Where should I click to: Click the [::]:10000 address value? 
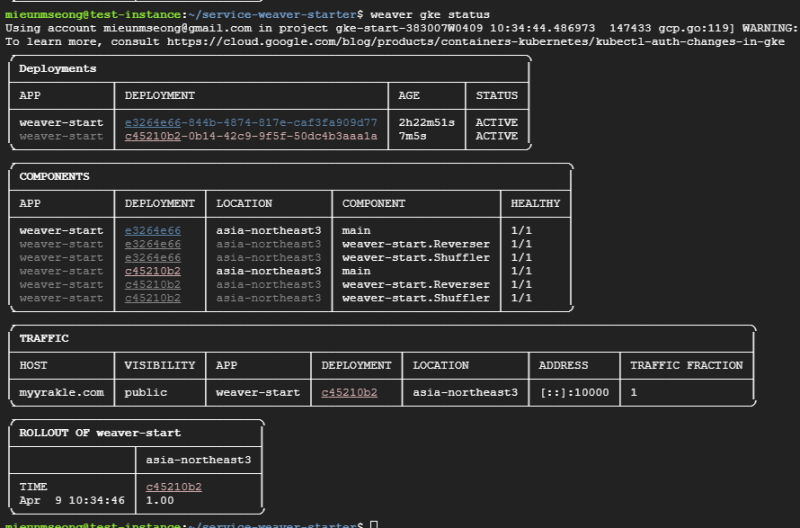[574, 393]
